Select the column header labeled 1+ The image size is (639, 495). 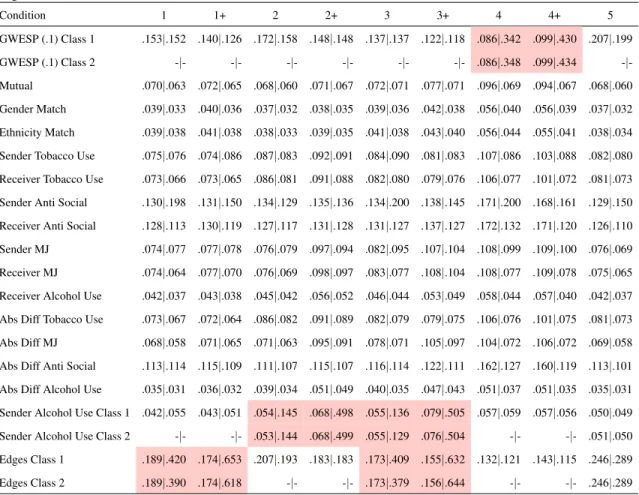tap(220, 15)
